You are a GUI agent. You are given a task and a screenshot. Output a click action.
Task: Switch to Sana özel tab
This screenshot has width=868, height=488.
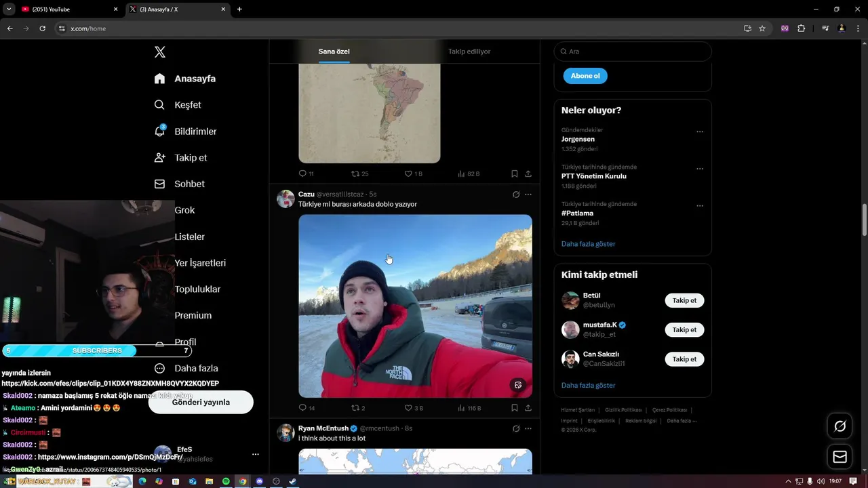[334, 52]
